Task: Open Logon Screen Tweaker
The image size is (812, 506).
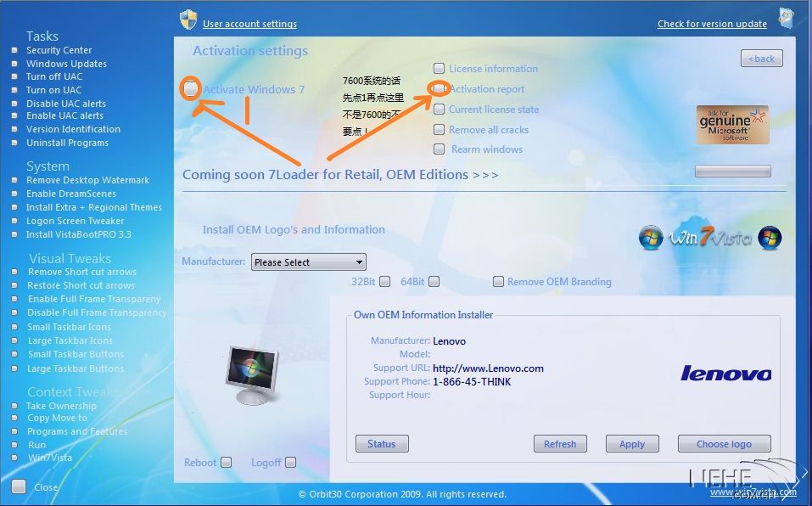Action: tap(75, 221)
